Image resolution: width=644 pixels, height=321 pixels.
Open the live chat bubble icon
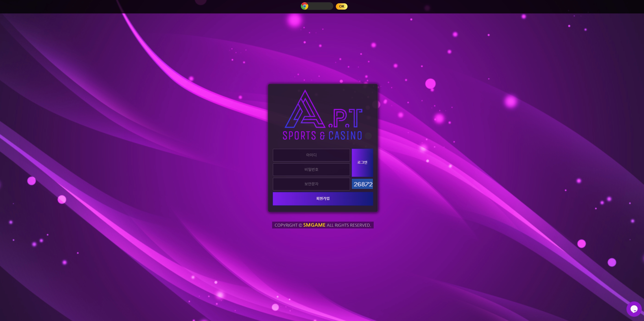[x=634, y=309]
